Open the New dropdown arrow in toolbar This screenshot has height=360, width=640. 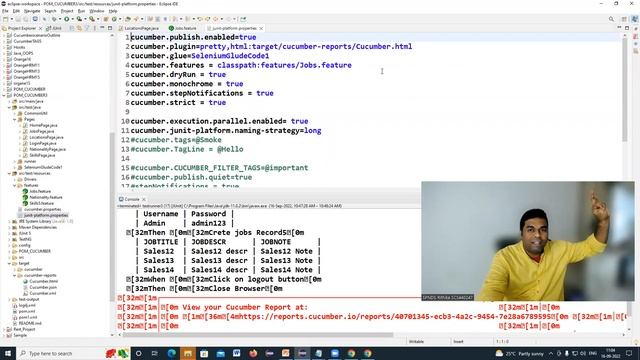[x=11, y=19]
